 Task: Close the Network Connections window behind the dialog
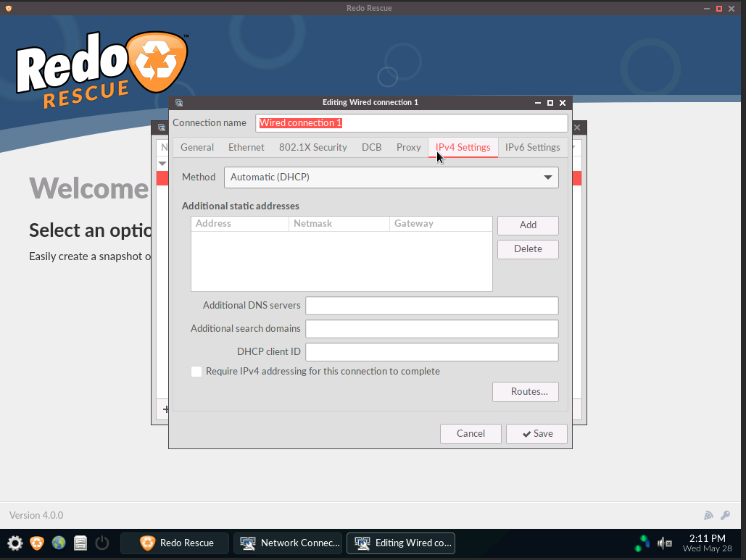pyautogui.click(x=577, y=128)
